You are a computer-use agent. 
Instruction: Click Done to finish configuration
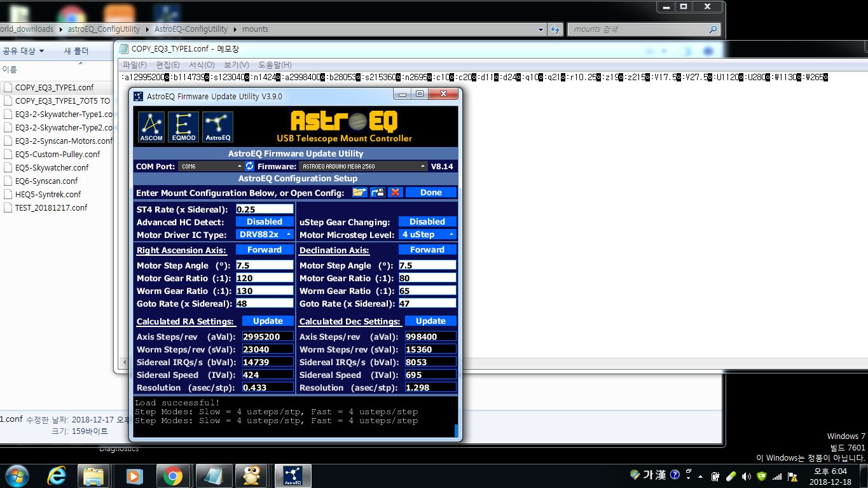tap(431, 192)
